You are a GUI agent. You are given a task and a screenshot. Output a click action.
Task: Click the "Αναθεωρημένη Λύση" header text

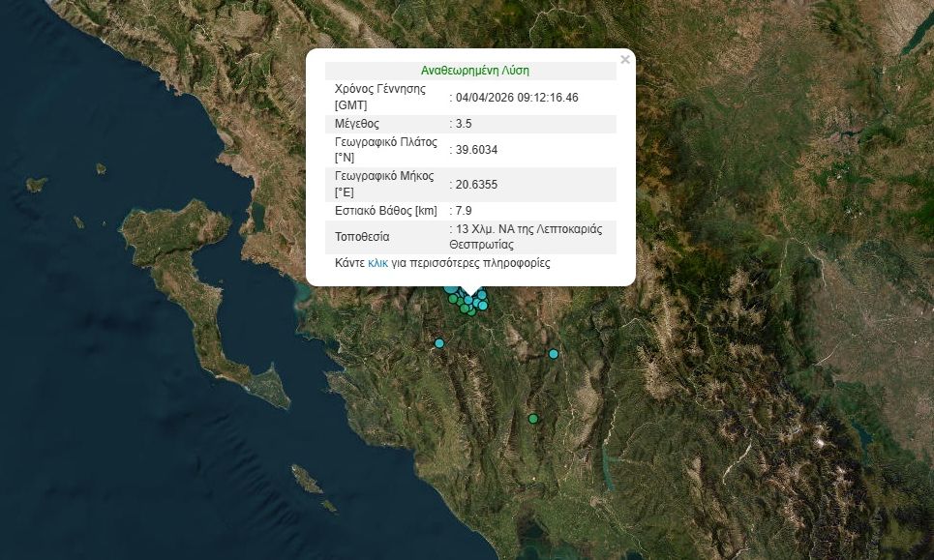[x=474, y=71]
